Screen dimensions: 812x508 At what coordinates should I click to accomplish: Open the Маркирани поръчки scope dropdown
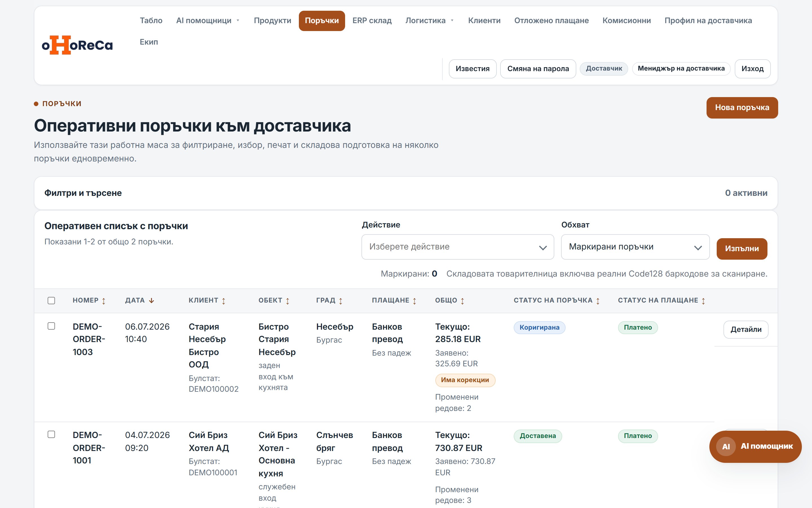click(x=635, y=247)
